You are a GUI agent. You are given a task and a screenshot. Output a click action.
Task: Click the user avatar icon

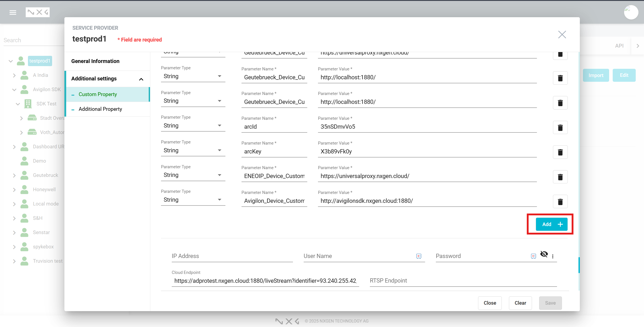point(631,12)
